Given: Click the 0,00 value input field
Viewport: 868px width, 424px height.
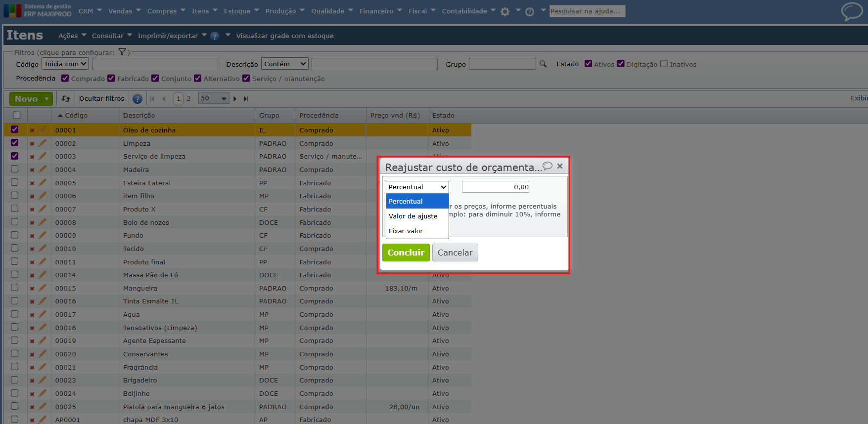Looking at the screenshot, I should point(495,187).
